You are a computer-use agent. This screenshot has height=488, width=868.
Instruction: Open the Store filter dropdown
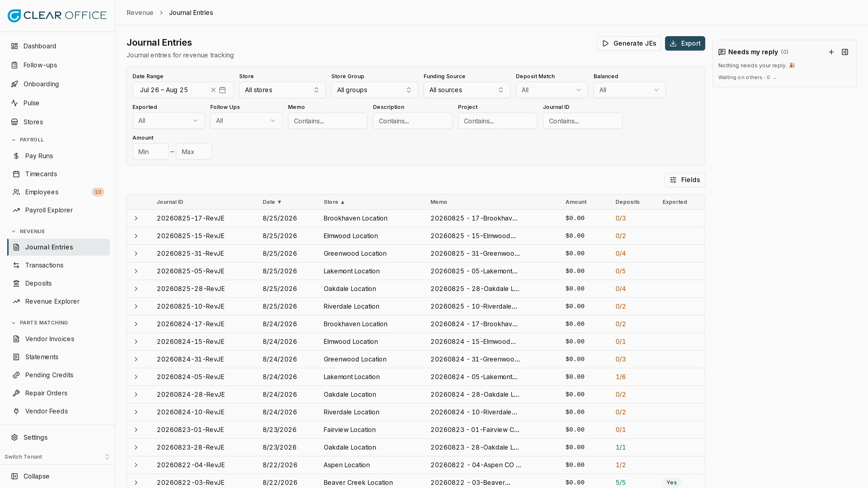tap(282, 90)
